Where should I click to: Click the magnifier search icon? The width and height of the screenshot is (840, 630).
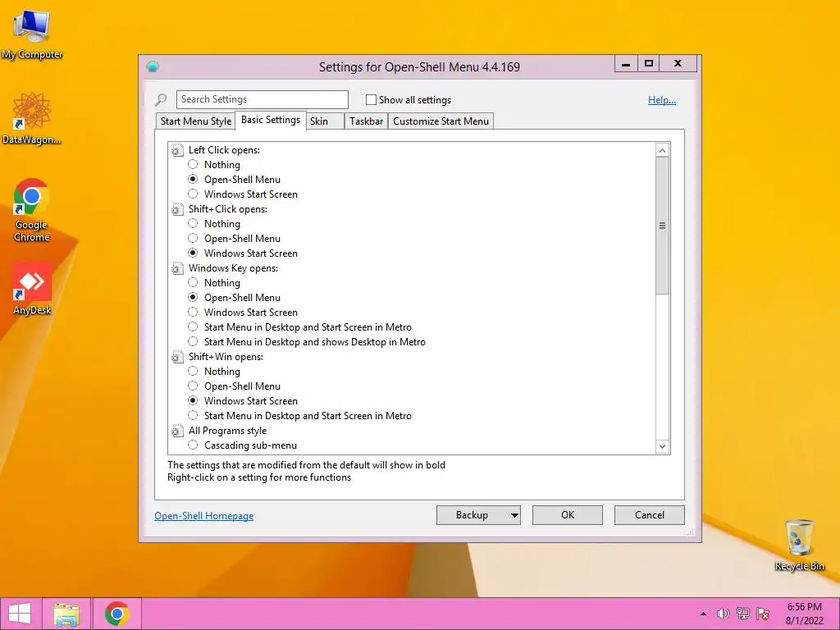point(161,99)
